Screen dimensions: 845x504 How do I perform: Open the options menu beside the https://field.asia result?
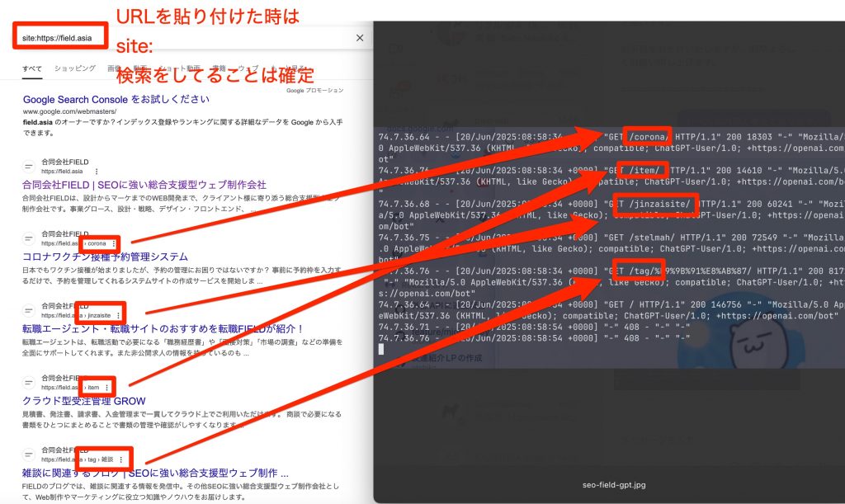coord(97,172)
